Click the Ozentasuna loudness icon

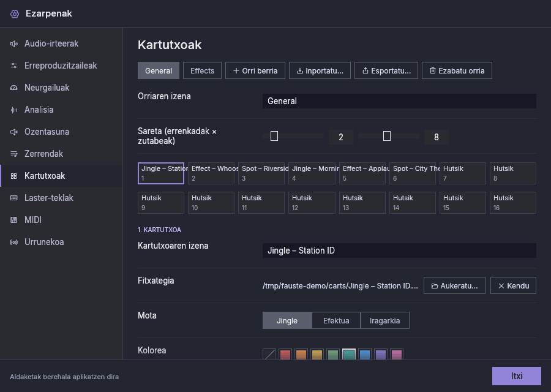(13, 132)
